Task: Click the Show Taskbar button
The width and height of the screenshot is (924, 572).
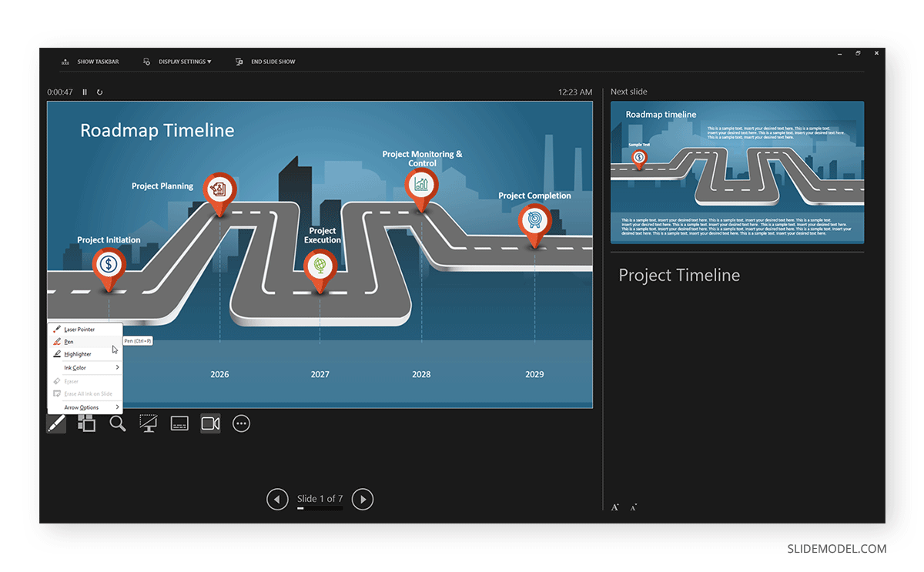Action: (x=91, y=62)
